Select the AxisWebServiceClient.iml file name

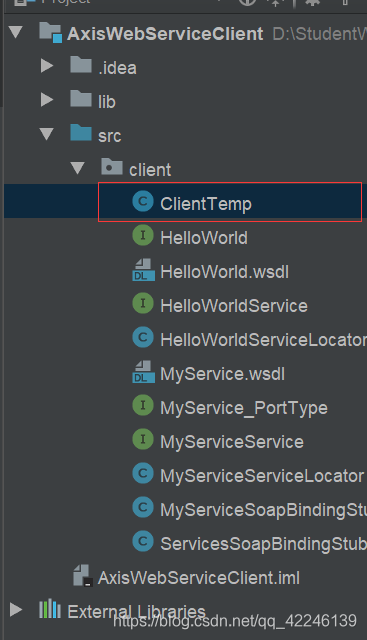pyautogui.click(x=199, y=578)
